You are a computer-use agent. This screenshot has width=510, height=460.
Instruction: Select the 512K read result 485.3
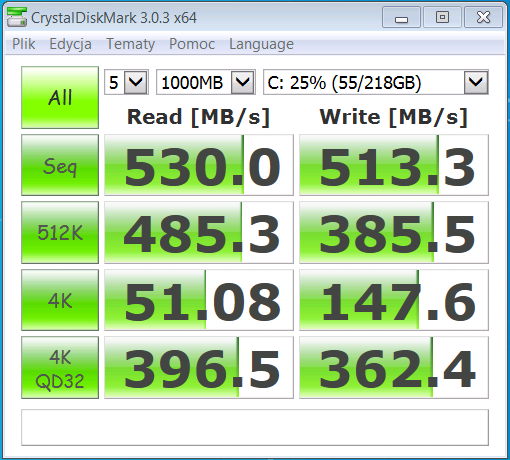pyautogui.click(x=199, y=232)
